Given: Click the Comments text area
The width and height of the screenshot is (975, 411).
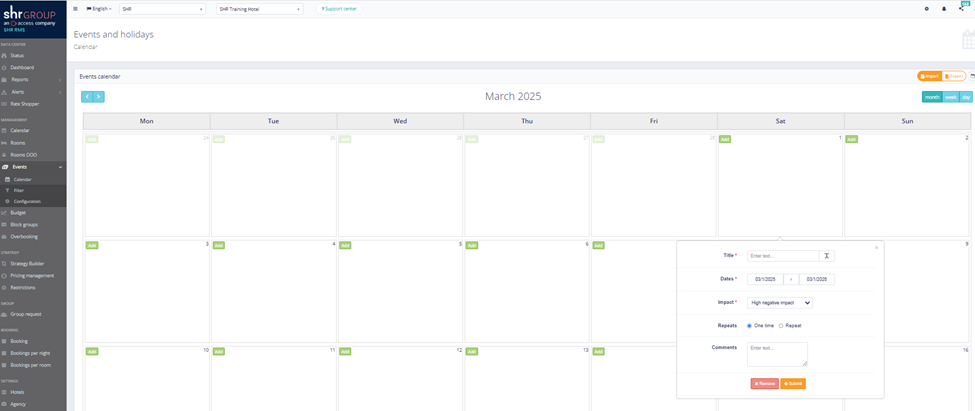Looking at the screenshot, I should click(x=777, y=354).
